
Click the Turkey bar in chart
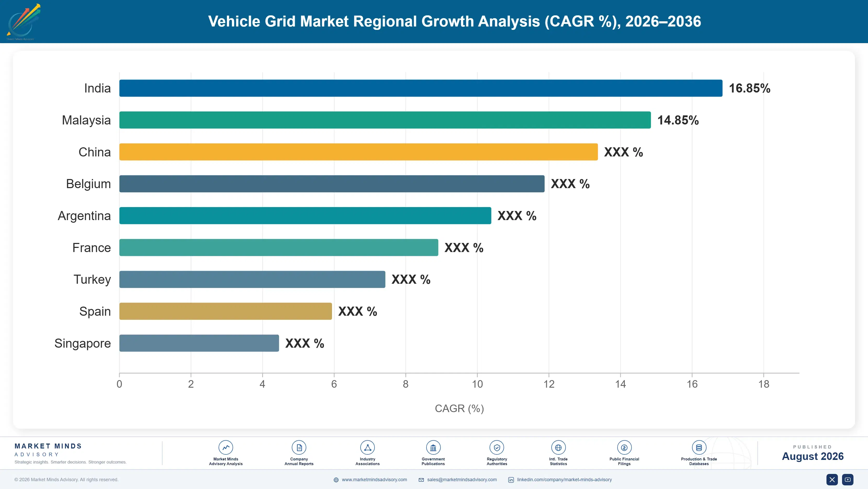(252, 279)
